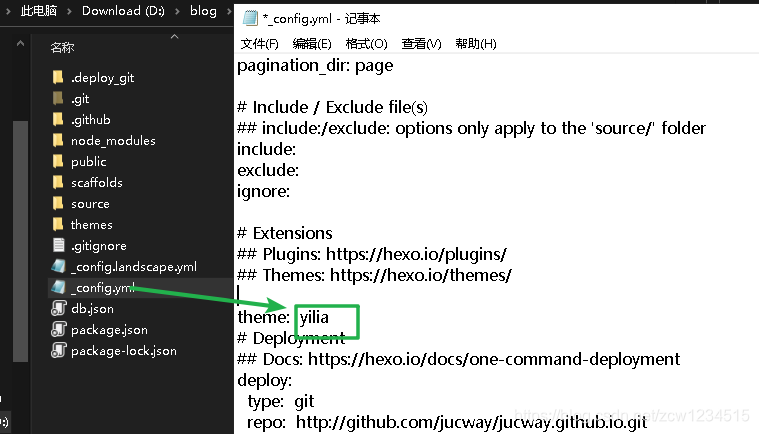Select the package.json file name
The image size is (759, 434).
click(109, 330)
